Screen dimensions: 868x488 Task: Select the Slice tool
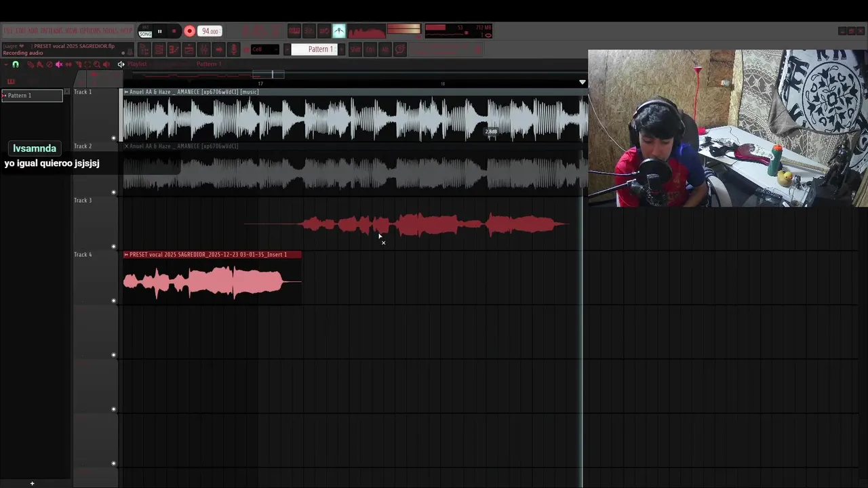coord(78,64)
